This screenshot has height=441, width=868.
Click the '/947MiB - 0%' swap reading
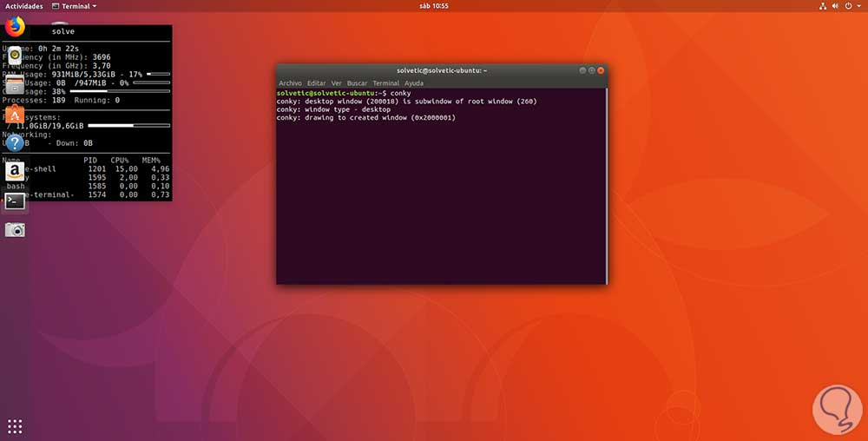coord(102,83)
